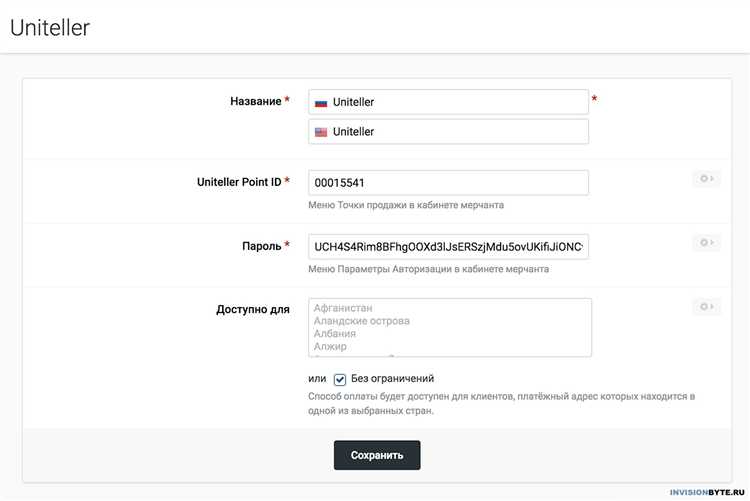Open settings gear beside Доступно для

pos(706,306)
